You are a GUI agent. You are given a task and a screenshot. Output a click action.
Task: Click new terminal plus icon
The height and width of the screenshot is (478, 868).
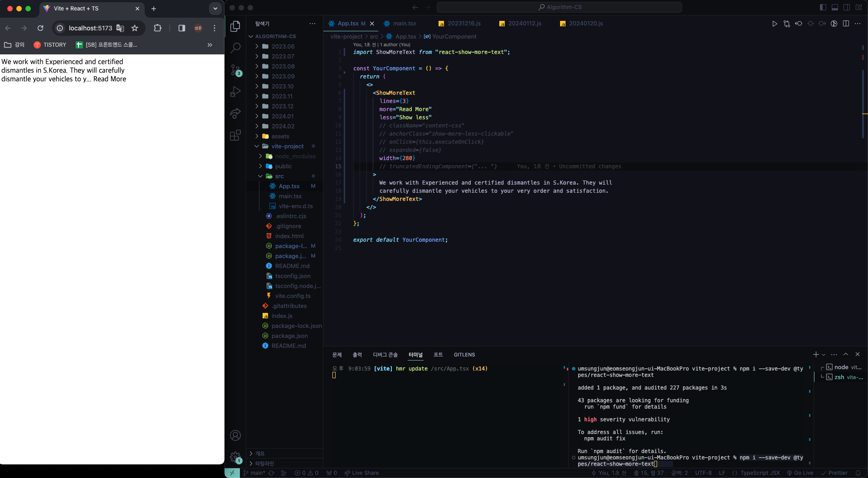coord(816,354)
